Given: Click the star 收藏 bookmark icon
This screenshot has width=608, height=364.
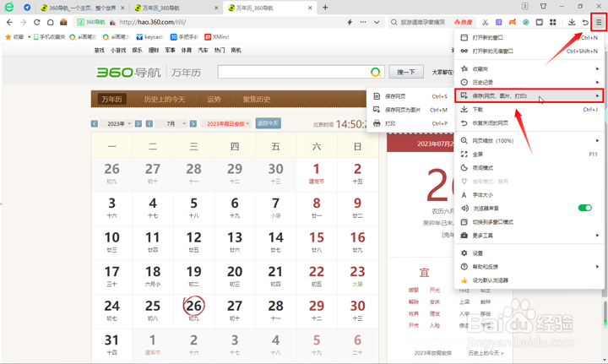Looking at the screenshot, I should click(x=8, y=37).
